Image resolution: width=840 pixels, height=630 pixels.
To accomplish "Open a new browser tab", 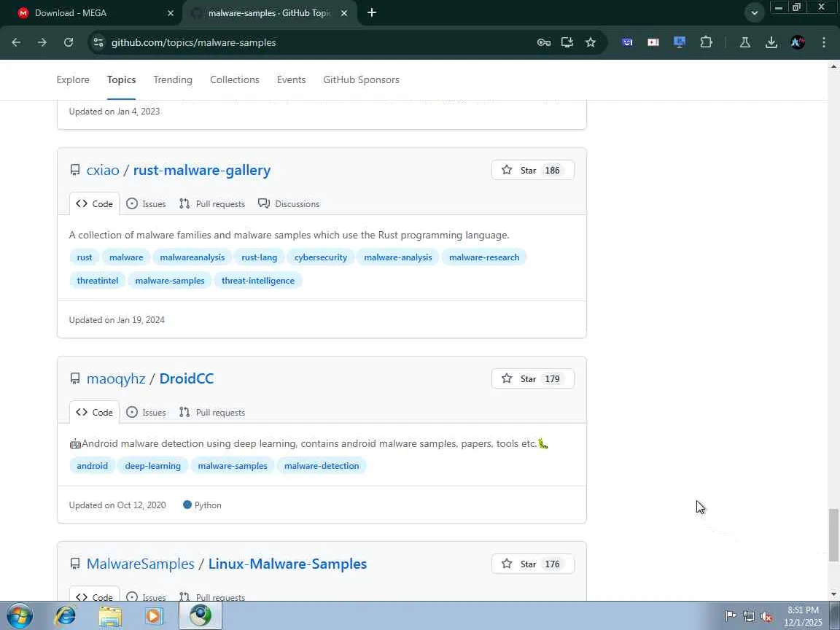I will point(372,13).
